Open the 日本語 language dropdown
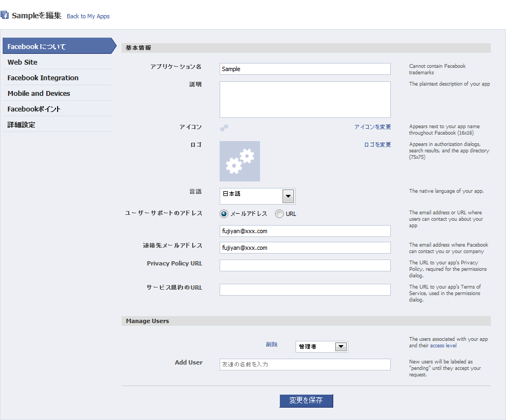 257,196
